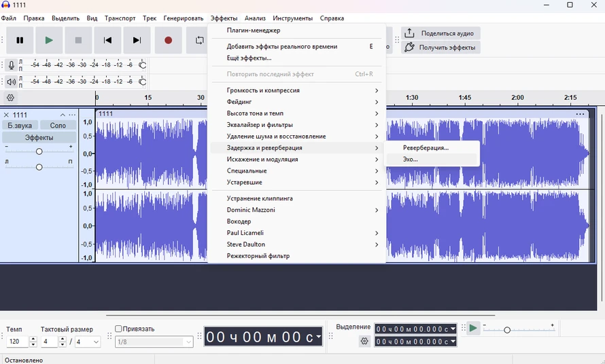Screen dimensions: 605x364
Task: Toggle the Б.звука mute button on track
Action: point(20,126)
